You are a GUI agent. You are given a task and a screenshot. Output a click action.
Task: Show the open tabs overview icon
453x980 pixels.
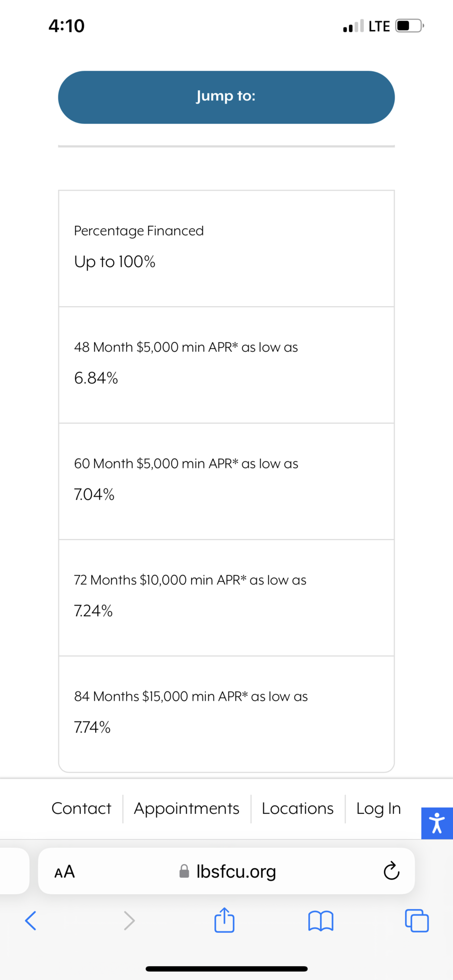[x=417, y=920]
